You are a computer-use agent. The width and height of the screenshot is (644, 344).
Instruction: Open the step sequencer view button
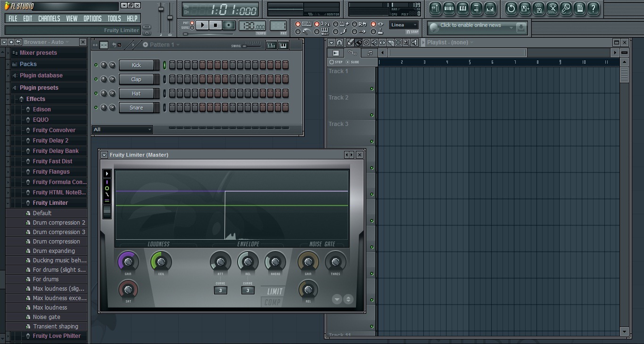449,8
